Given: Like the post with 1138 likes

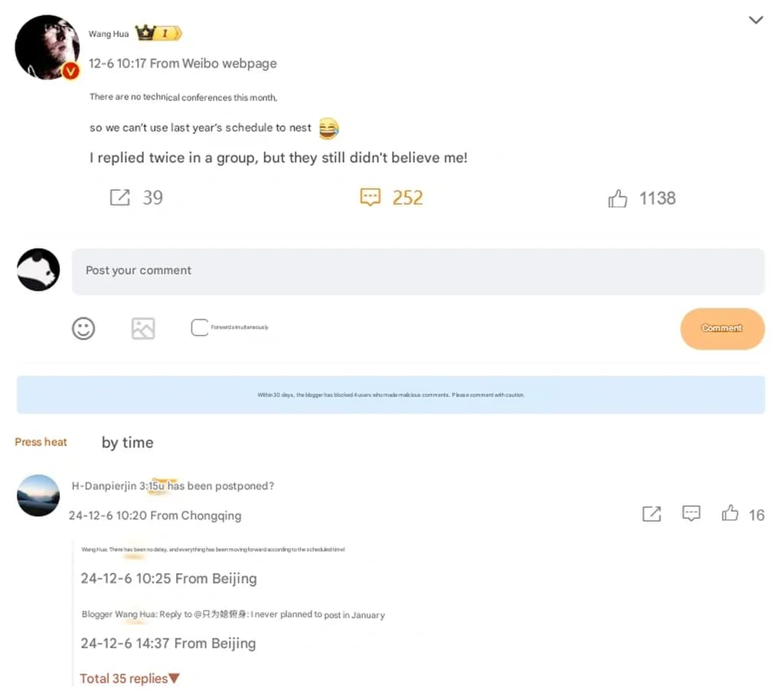Looking at the screenshot, I should pyautogui.click(x=618, y=199).
